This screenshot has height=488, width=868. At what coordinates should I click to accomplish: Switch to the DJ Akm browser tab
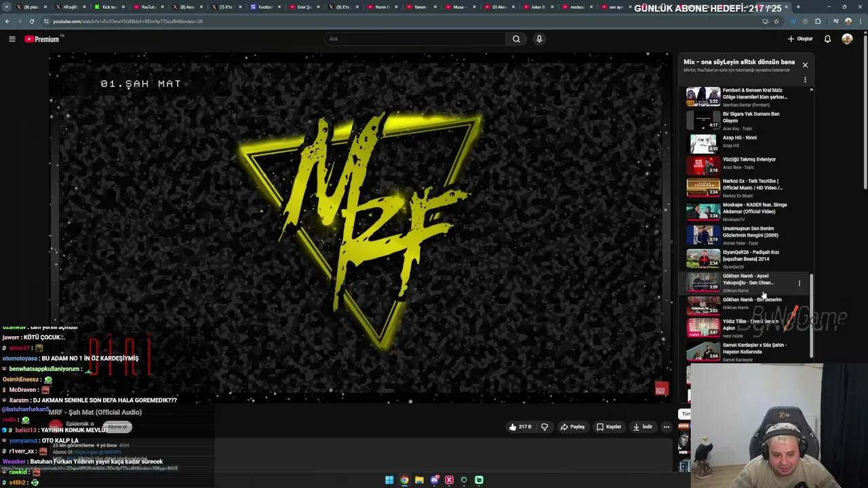pyautogui.click(x=498, y=7)
